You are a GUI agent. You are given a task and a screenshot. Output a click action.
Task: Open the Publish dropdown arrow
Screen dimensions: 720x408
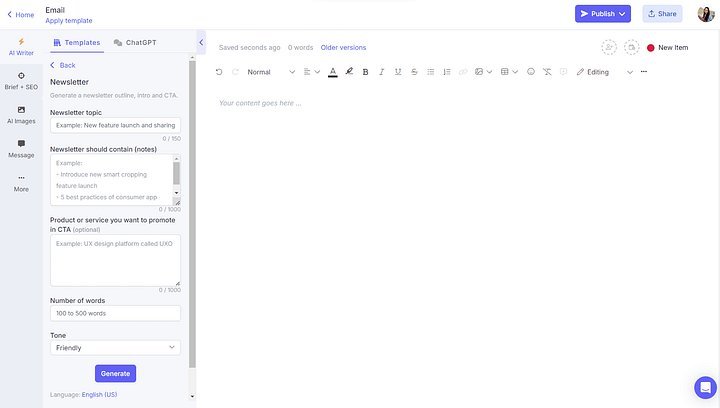coord(622,14)
